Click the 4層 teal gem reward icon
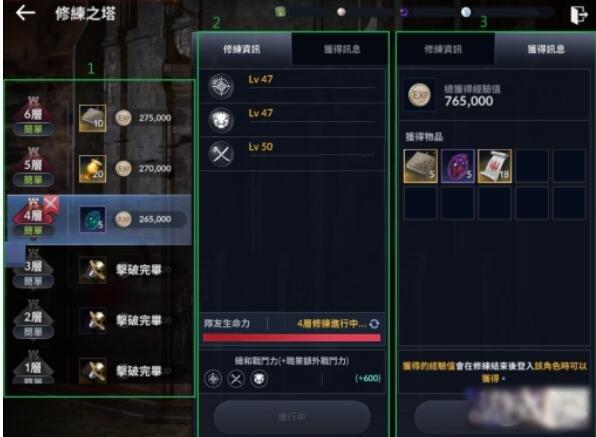This screenshot has height=437, width=596. (x=92, y=219)
